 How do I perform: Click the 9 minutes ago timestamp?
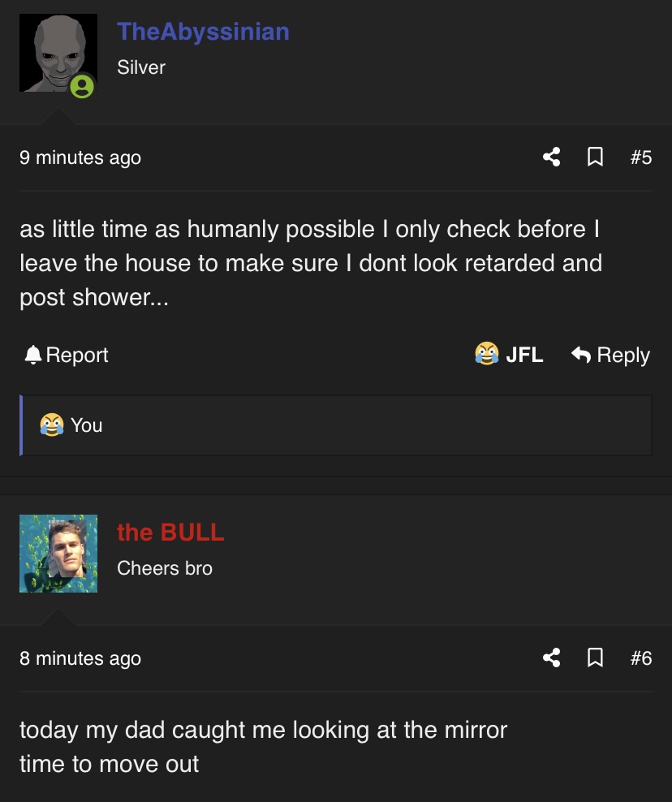pyautogui.click(x=80, y=157)
